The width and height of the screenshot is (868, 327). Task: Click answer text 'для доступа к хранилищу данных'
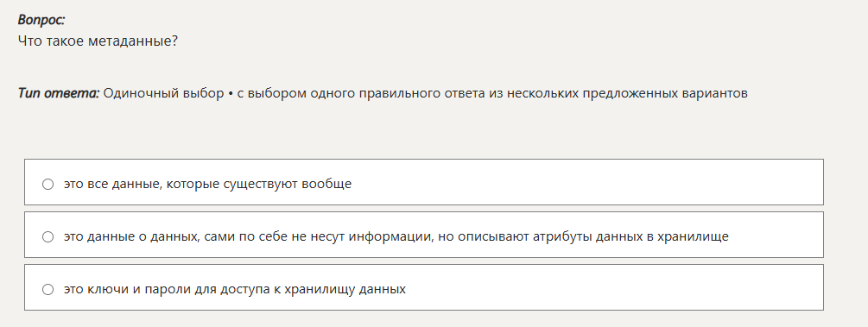[x=313, y=289]
